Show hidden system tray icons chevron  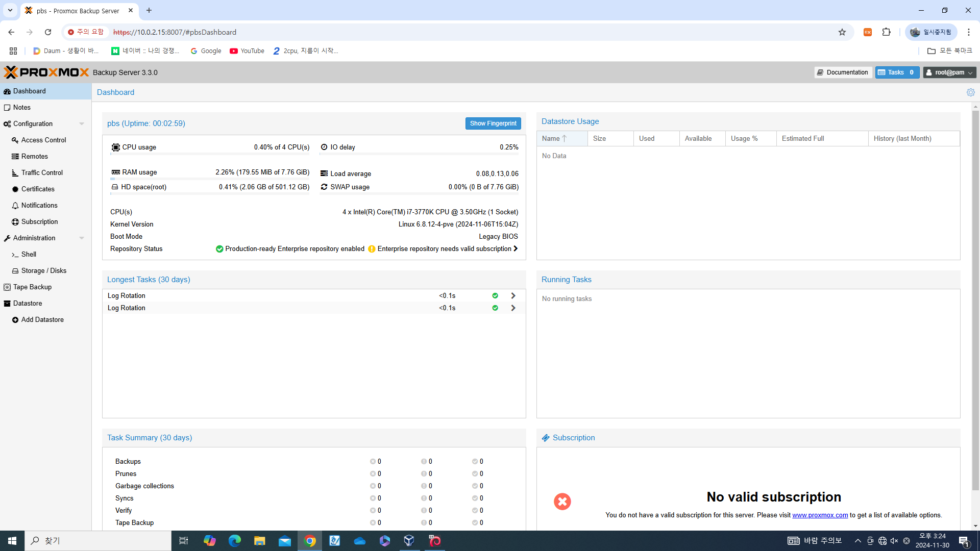(858, 541)
